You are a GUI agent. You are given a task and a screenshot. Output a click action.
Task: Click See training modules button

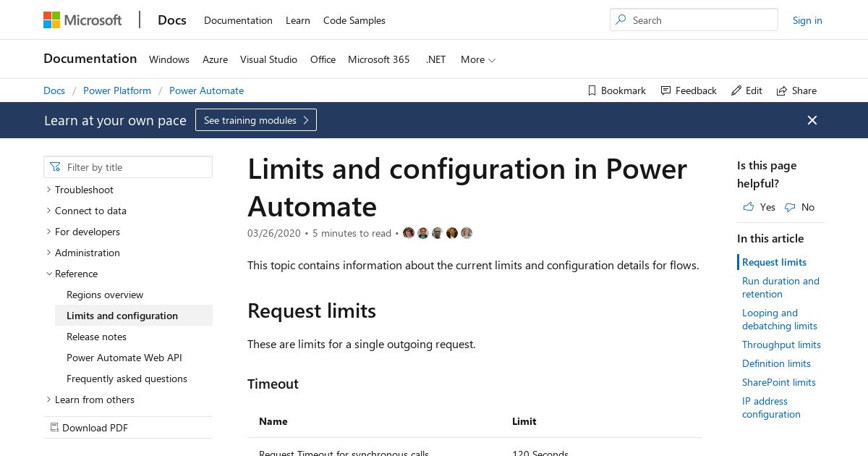(256, 120)
